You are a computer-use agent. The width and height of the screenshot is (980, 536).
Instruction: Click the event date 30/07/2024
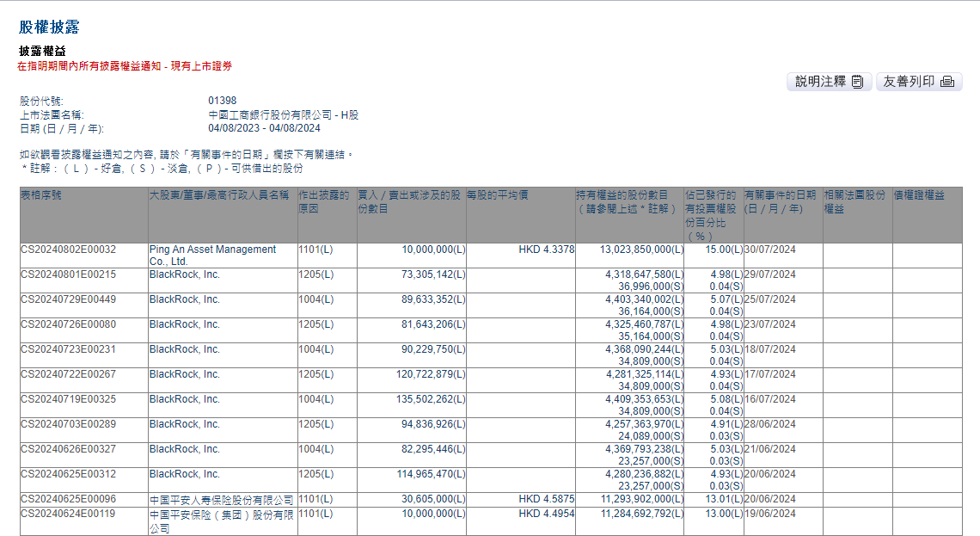(x=770, y=250)
